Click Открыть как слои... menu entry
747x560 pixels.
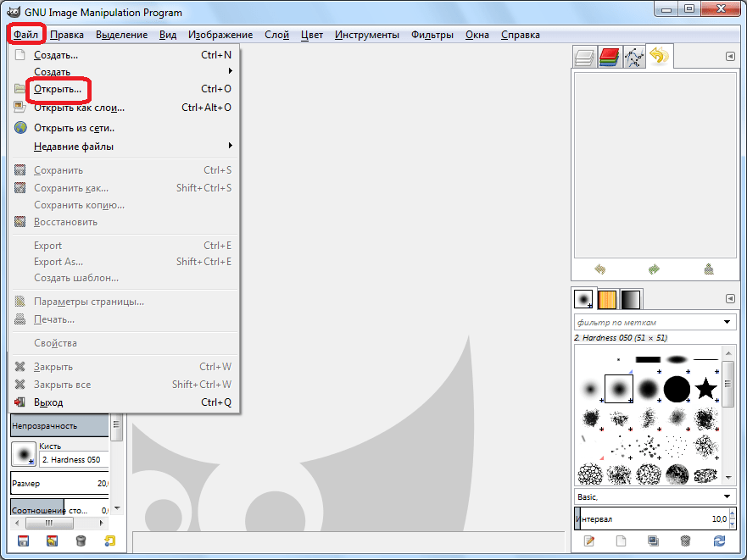79,108
